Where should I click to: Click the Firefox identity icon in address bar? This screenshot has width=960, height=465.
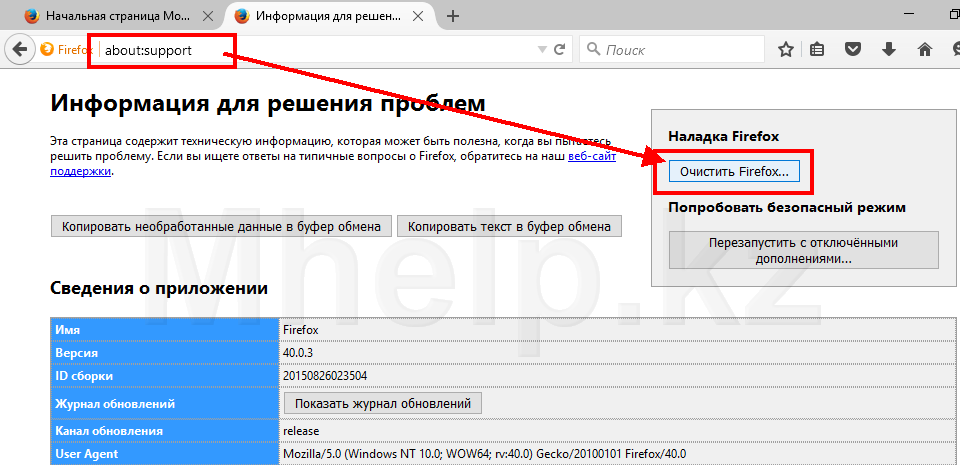point(47,50)
